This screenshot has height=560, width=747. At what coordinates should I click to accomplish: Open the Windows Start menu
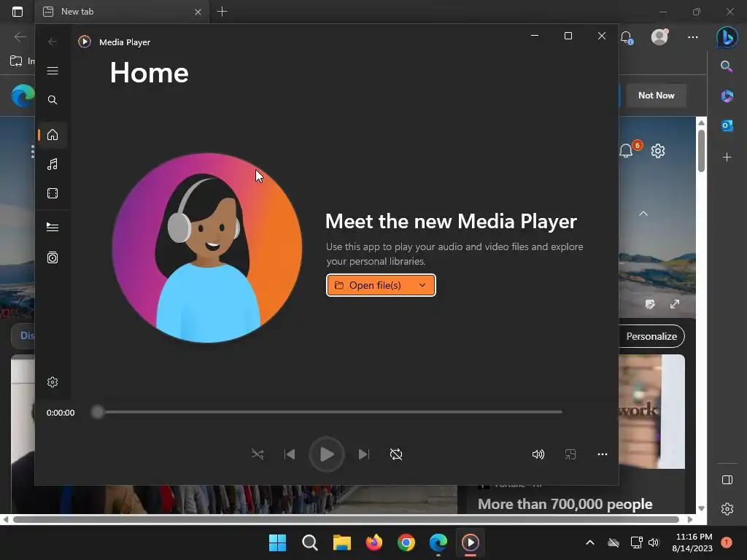click(277, 542)
